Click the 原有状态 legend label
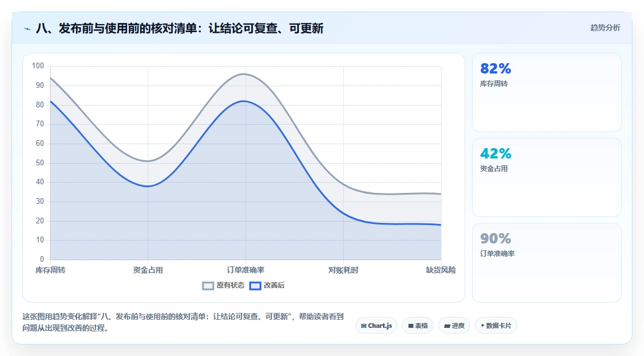 [x=231, y=285]
